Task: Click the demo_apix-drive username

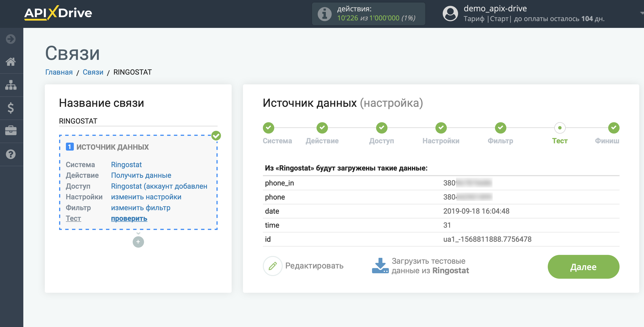Action: 495,9
